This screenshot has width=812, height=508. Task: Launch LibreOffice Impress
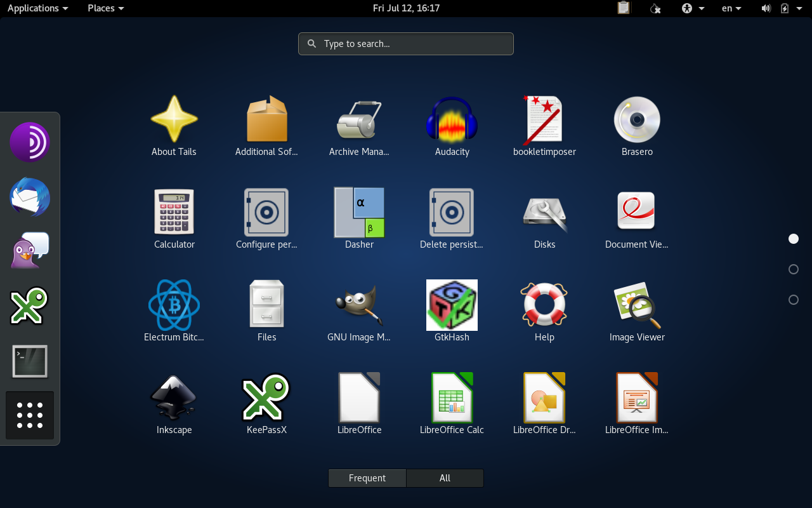tap(637, 404)
